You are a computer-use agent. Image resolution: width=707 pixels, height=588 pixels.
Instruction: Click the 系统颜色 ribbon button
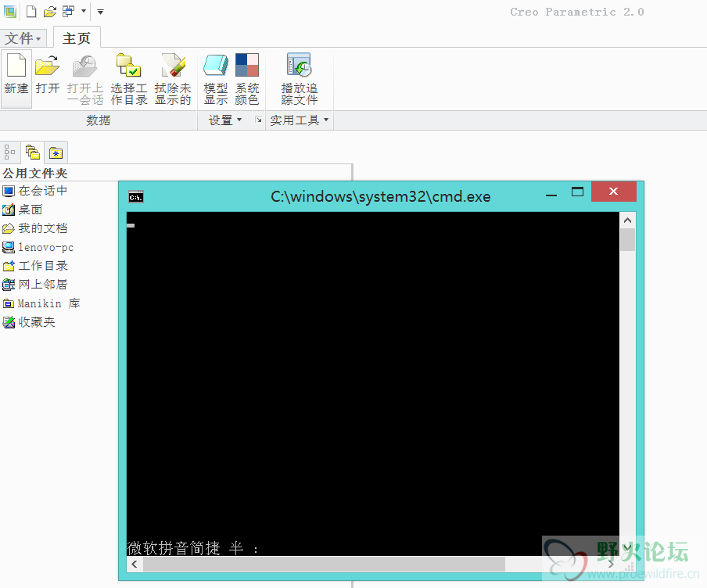247,79
